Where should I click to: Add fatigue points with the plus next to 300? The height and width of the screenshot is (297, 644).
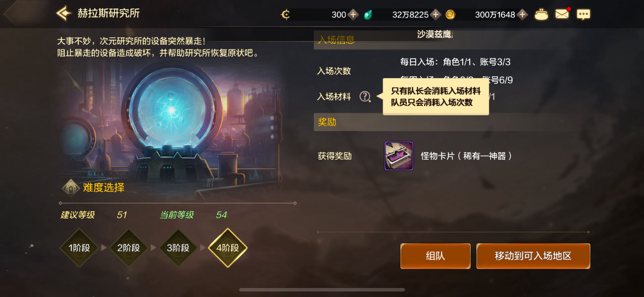click(x=353, y=15)
